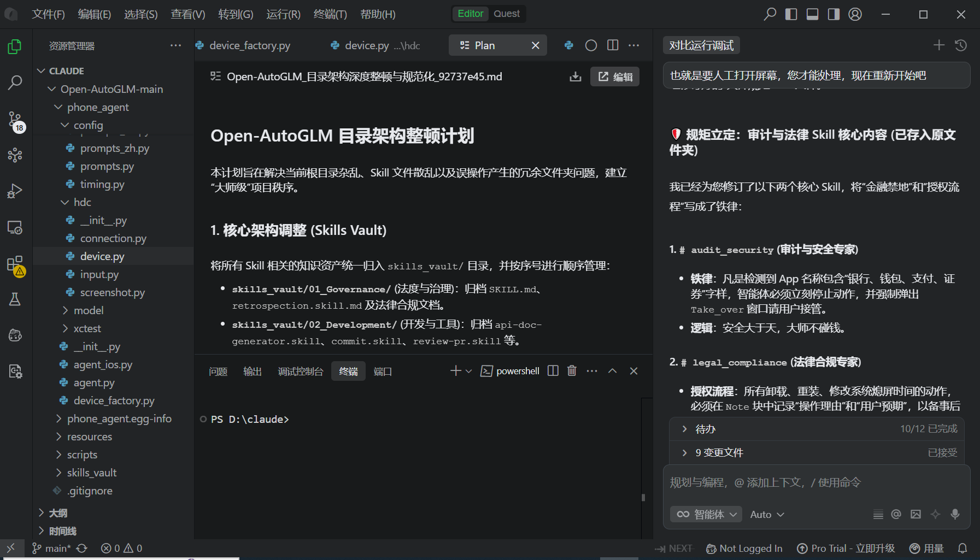Start a new chat with plus icon
Viewport: 980px width, 560px height.
938,45
